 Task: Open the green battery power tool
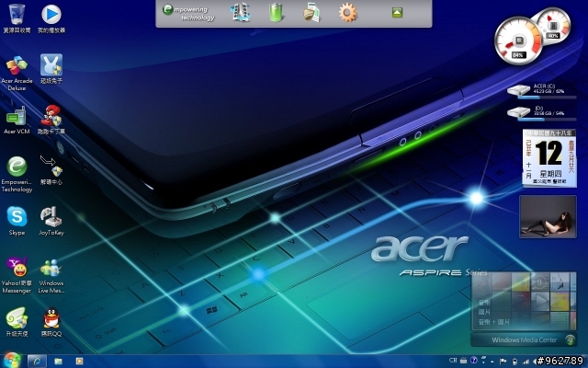pos(276,12)
